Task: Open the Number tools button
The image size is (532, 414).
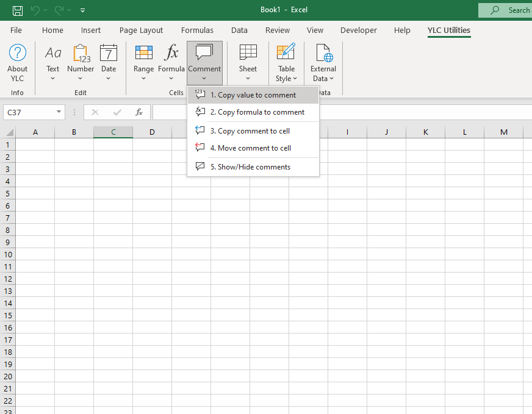Action: 81,63
